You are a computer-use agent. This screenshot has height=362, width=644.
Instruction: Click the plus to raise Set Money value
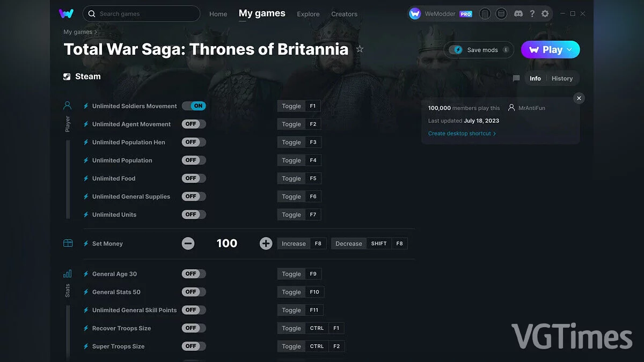pos(266,243)
